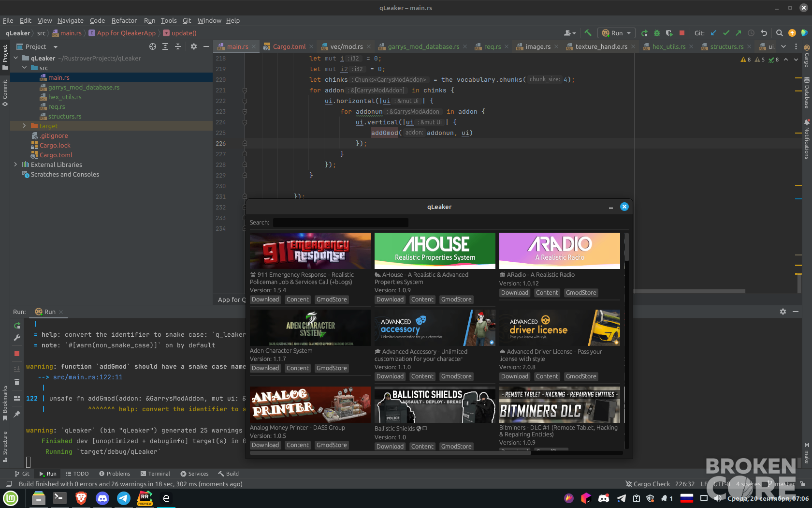This screenshot has width=812, height=508.
Task: Update project with the Git blue arrow
Action: (713, 33)
